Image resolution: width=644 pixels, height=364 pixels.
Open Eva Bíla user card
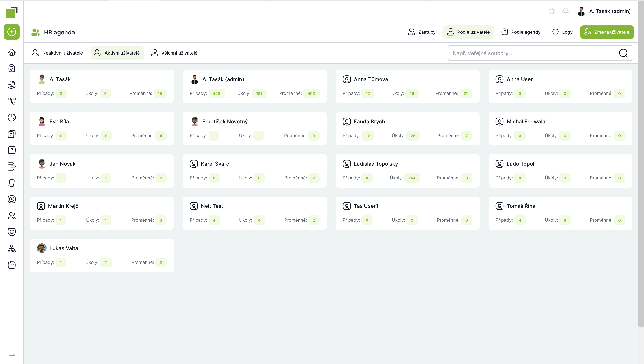point(102,129)
